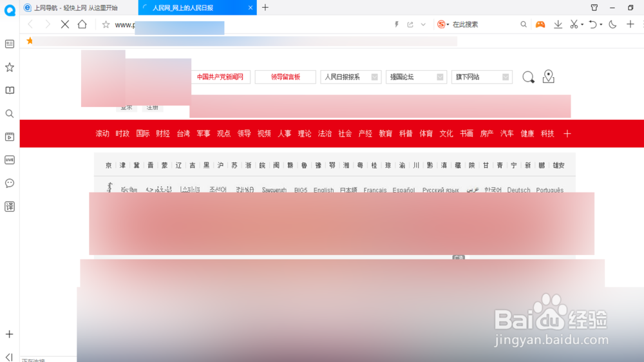Add a sidebar app with plus icon
This screenshot has width=644, height=362.
[10, 334]
